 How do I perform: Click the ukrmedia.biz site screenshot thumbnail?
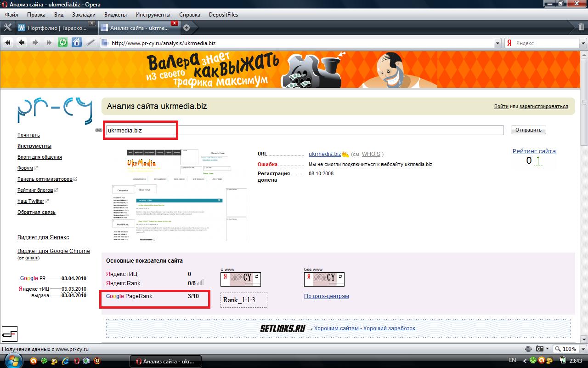click(x=180, y=195)
